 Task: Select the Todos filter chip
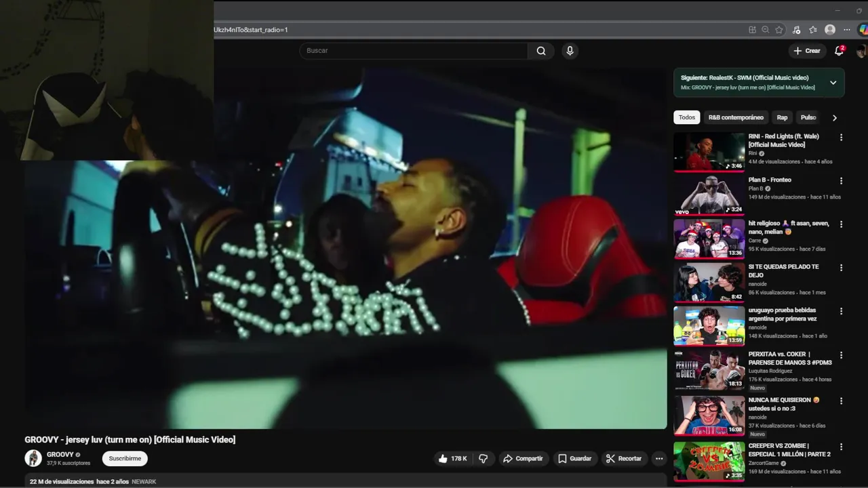pos(687,117)
